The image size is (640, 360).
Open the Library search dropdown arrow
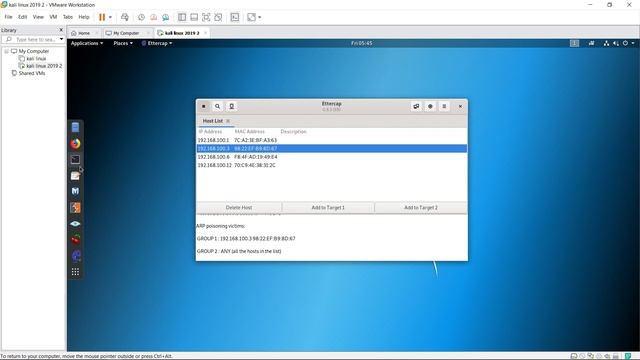pos(62,39)
